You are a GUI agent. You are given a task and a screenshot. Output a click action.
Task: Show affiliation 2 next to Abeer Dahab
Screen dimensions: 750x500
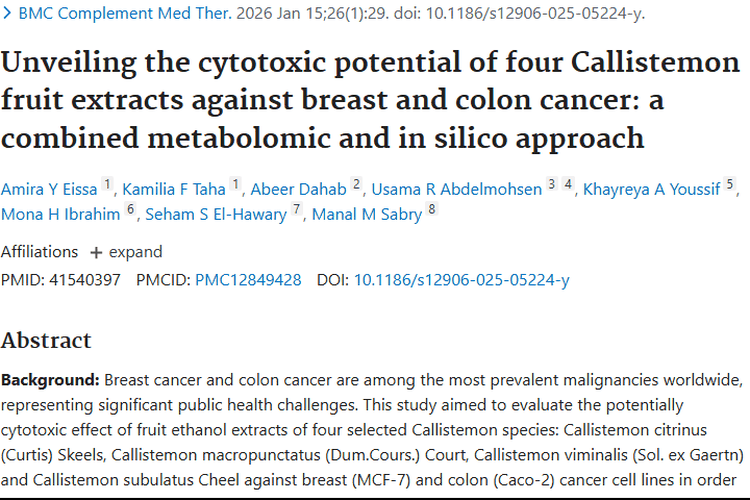357,185
